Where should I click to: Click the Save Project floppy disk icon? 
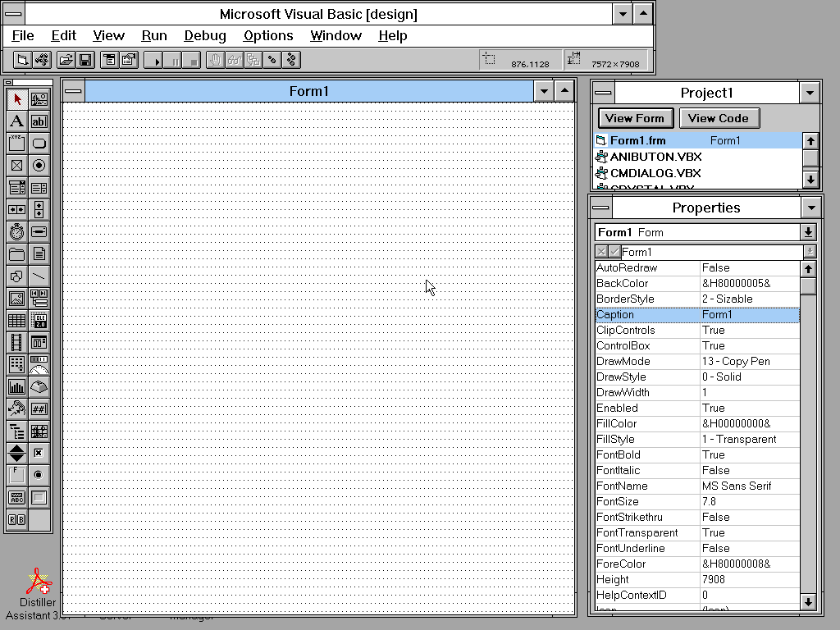pyautogui.click(x=85, y=59)
